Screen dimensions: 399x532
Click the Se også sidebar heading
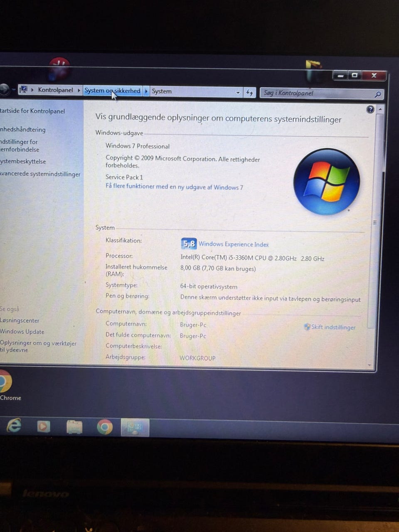[x=10, y=309]
